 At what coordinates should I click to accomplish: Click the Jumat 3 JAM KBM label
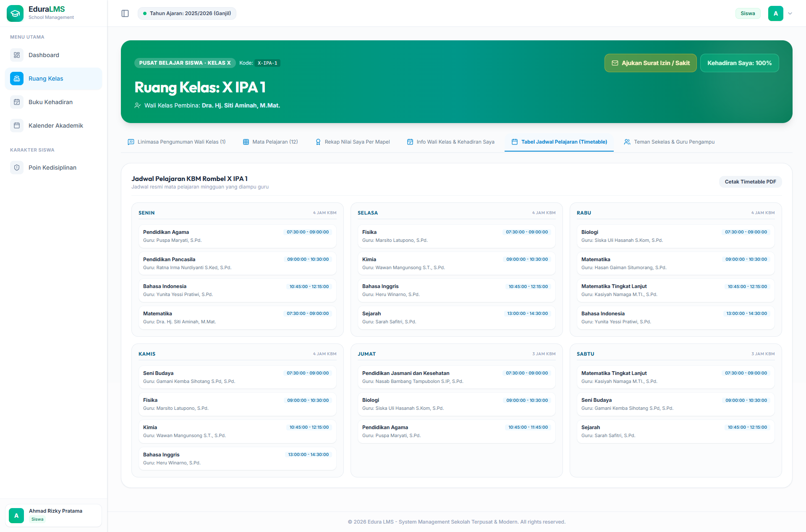tap(544, 354)
